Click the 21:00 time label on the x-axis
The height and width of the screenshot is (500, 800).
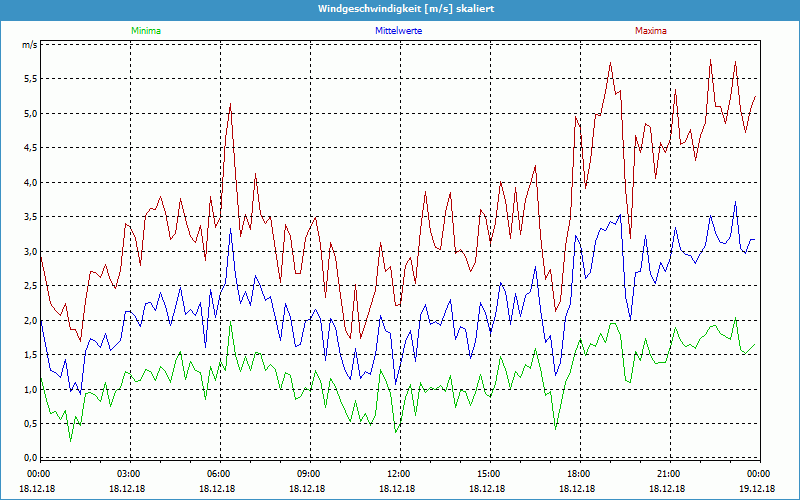[668, 474]
